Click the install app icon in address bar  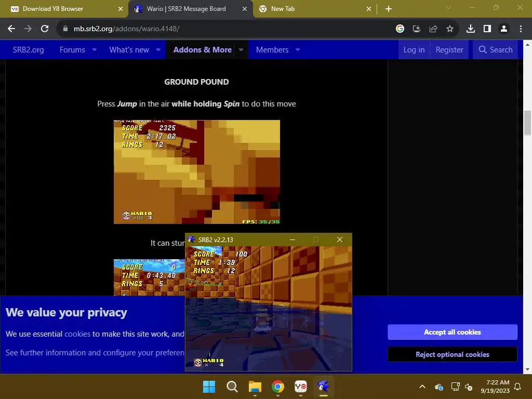(x=417, y=29)
